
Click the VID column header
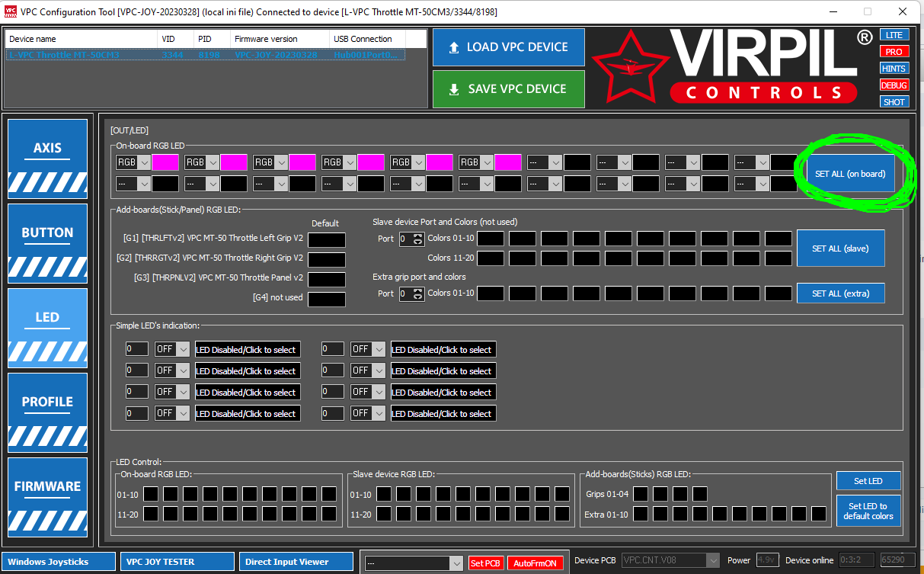click(x=176, y=39)
